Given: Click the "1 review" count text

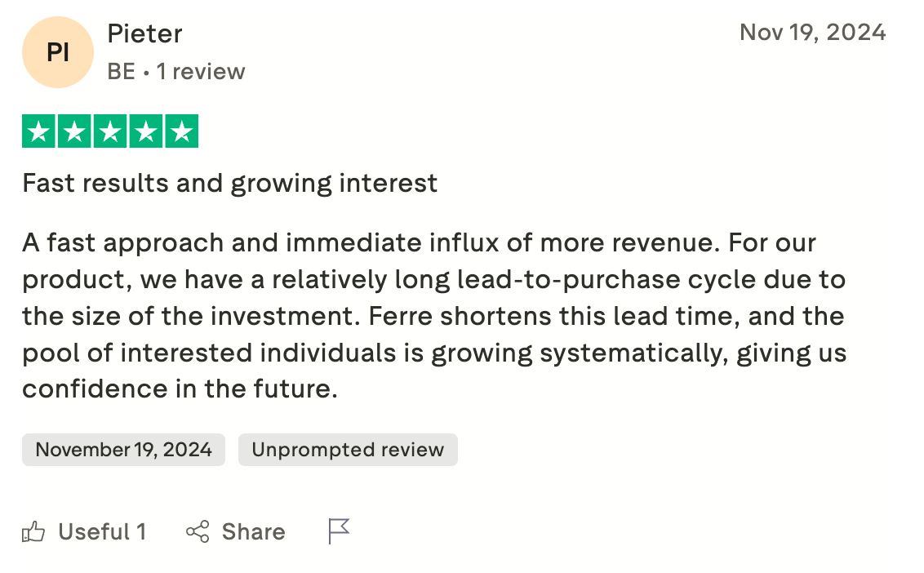Looking at the screenshot, I should click(201, 72).
